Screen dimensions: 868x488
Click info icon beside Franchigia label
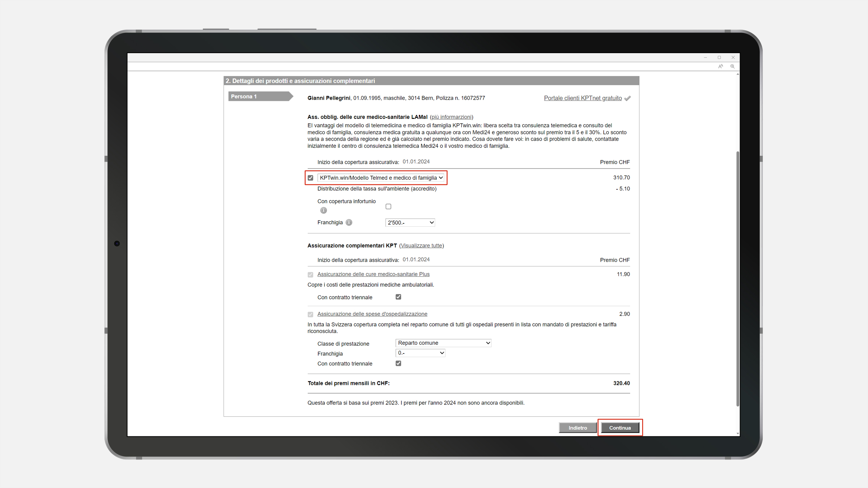349,222
